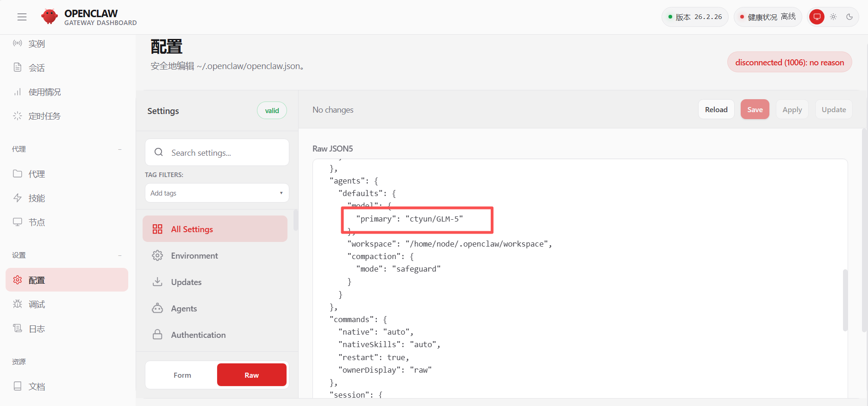Viewport: 868px width, 406px height.
Task: Switch to Form view tab
Action: click(182, 375)
